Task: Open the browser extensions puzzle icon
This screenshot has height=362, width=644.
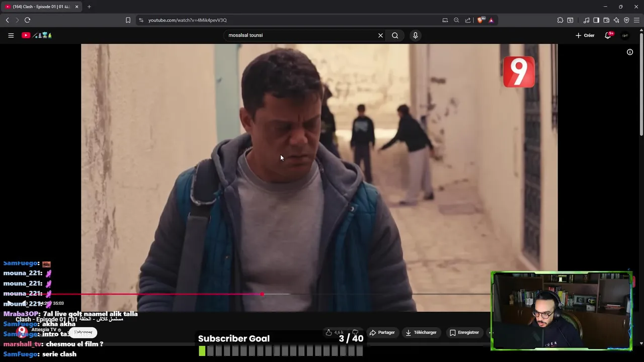Action: click(x=560, y=20)
